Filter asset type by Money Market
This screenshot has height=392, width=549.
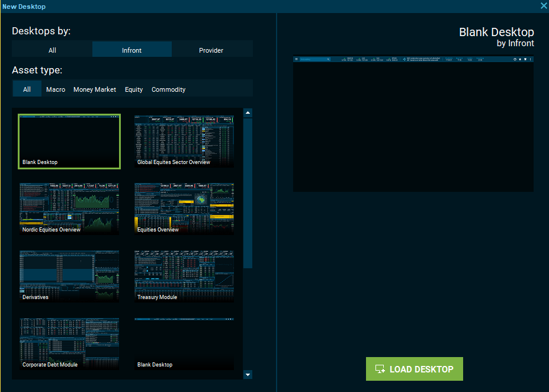click(95, 89)
